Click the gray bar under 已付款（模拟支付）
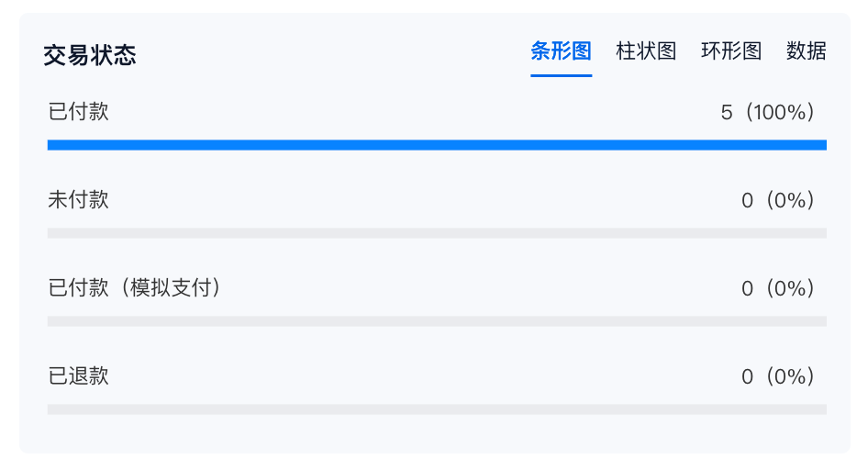The width and height of the screenshot is (868, 470). (x=437, y=321)
